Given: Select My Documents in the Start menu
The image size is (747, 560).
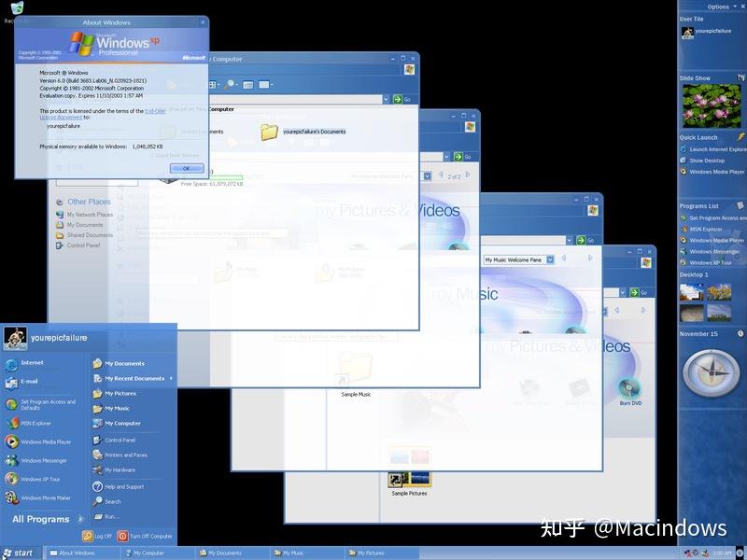Looking at the screenshot, I should [126, 362].
